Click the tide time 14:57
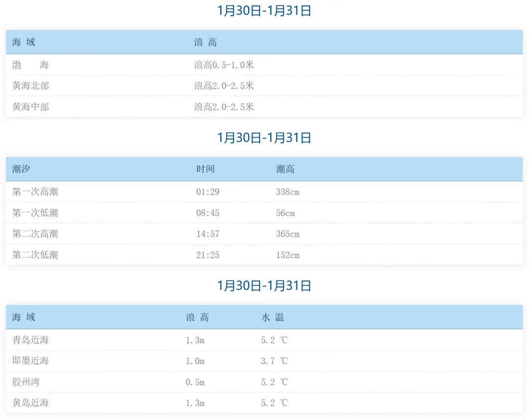 [x=208, y=234]
